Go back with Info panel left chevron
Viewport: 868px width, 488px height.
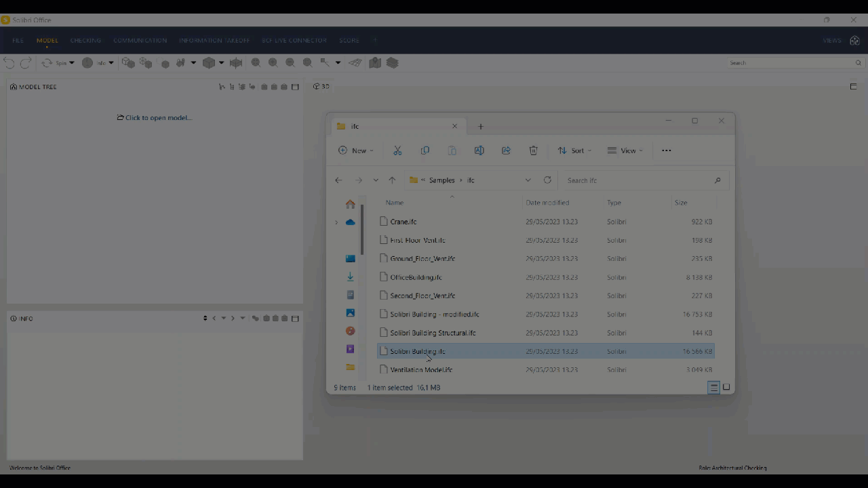pyautogui.click(x=214, y=319)
